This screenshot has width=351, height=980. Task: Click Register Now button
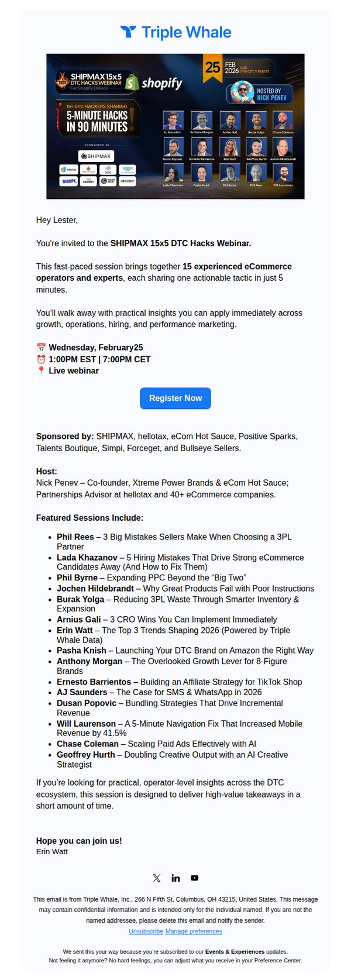175,398
